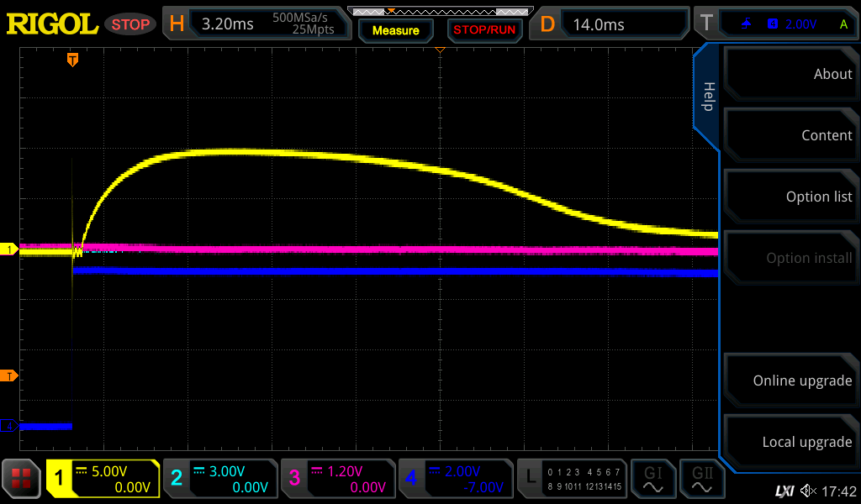The image size is (861, 504).
Task: Open the logic analyzer L digital channels panel
Action: tap(572, 479)
